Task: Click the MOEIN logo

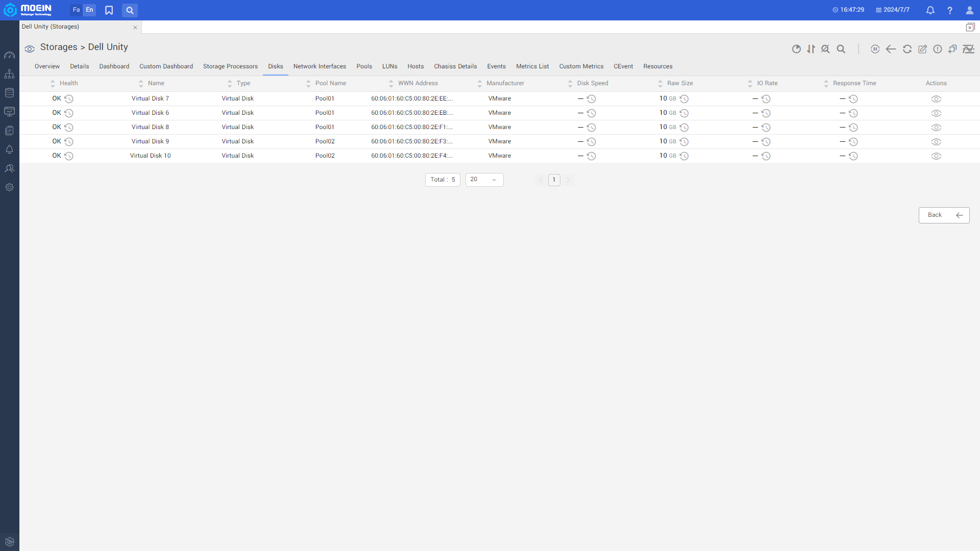Action: (x=28, y=10)
